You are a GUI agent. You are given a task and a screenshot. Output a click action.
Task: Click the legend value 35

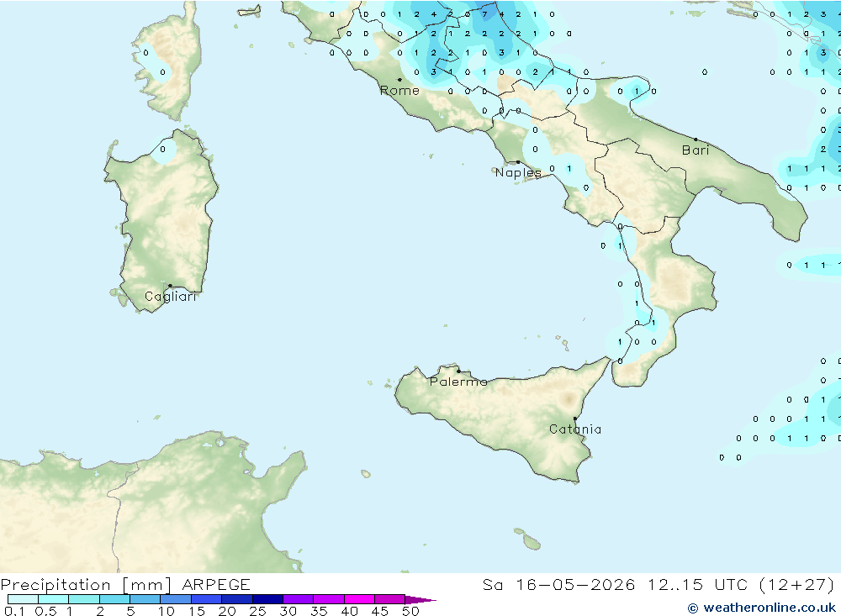tap(319, 611)
